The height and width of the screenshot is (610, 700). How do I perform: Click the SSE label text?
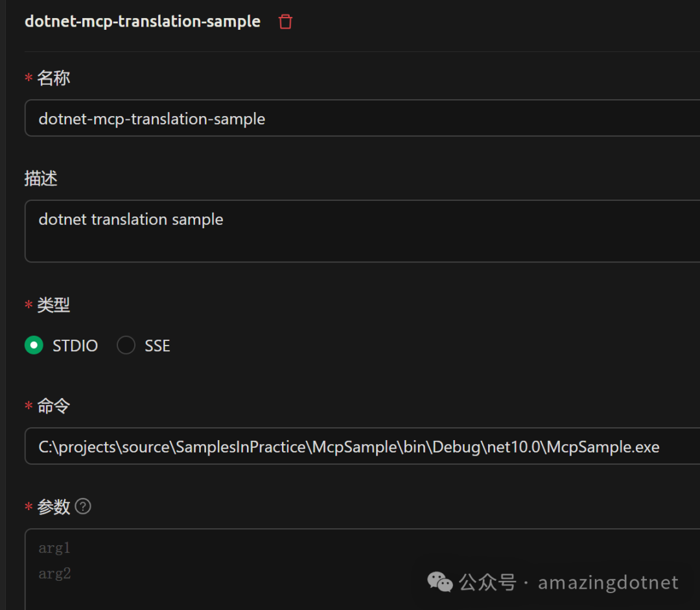tap(157, 345)
